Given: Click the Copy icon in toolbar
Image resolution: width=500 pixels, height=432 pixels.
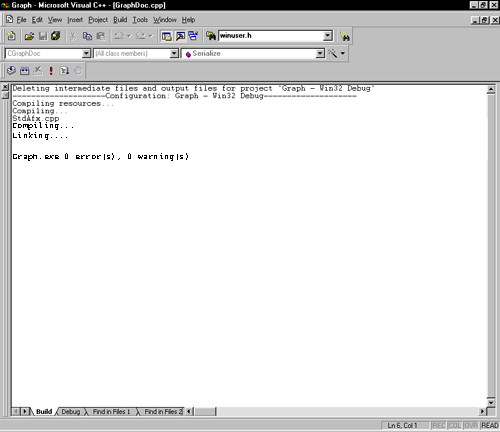Looking at the screenshot, I should [x=87, y=36].
